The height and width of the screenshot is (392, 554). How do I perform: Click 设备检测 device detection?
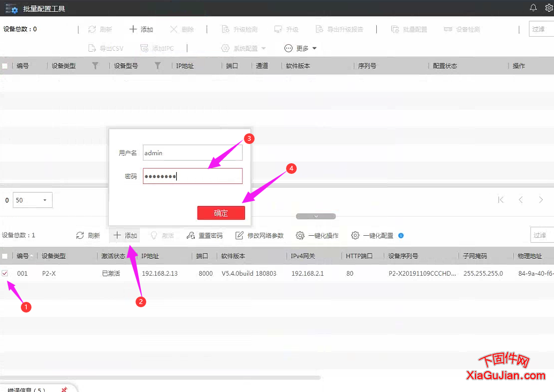[462, 29]
